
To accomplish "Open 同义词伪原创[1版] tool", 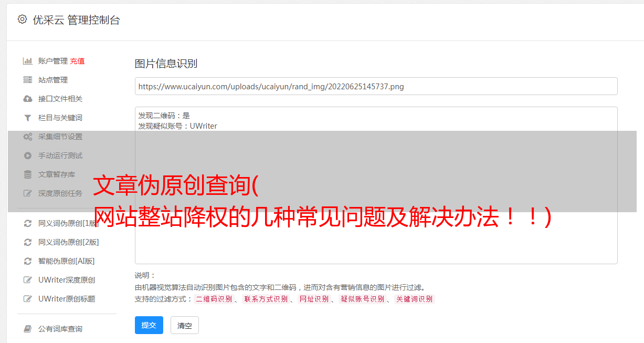I will (x=68, y=223).
